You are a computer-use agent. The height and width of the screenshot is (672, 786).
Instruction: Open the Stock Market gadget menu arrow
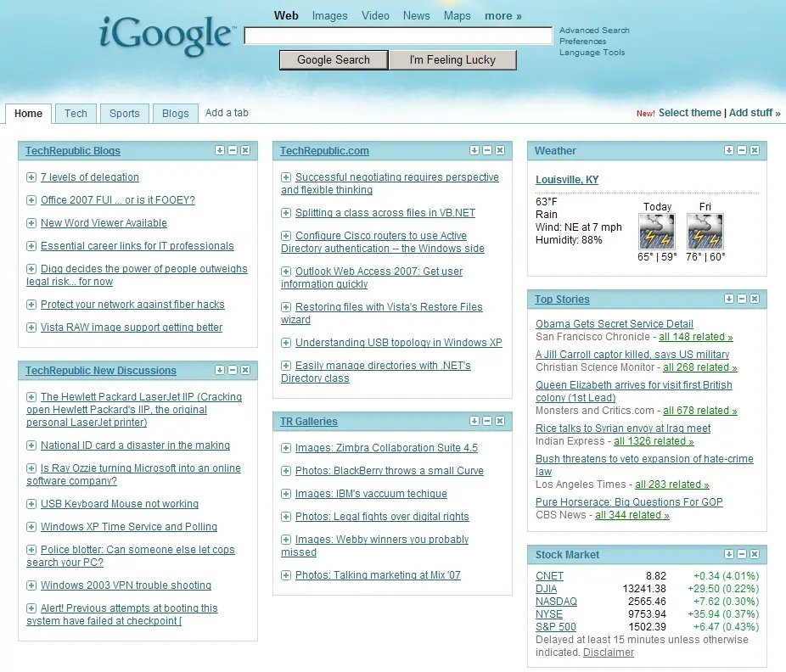(x=729, y=554)
